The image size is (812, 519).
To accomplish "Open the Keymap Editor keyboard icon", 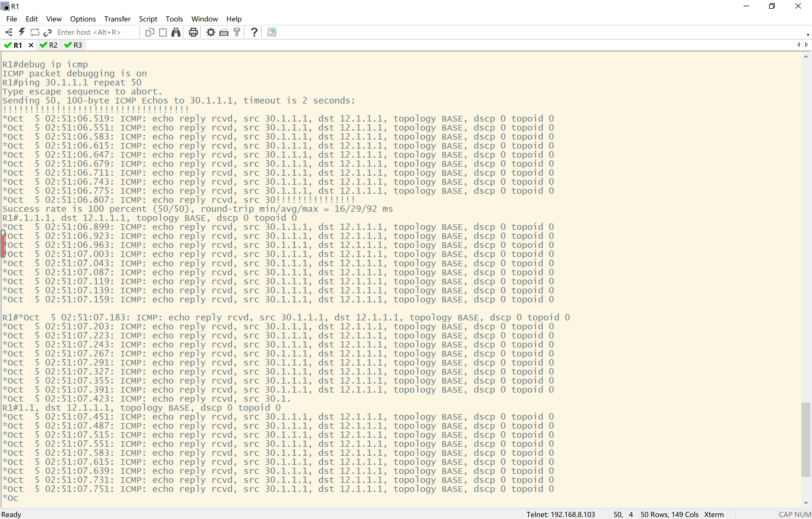I will click(x=224, y=32).
